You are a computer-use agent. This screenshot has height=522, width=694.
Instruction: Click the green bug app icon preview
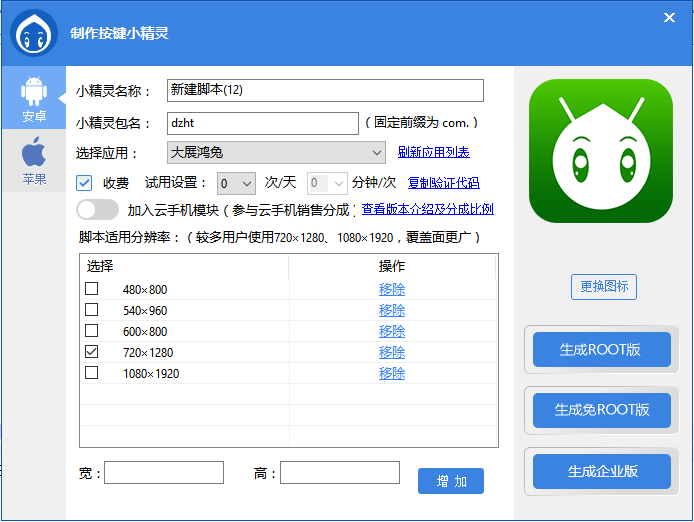pyautogui.click(x=601, y=151)
